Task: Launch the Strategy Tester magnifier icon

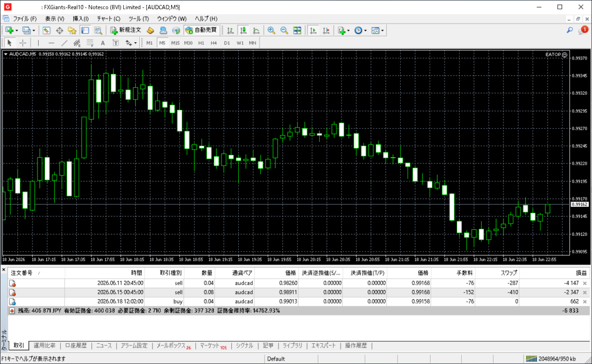Action: 98,31
